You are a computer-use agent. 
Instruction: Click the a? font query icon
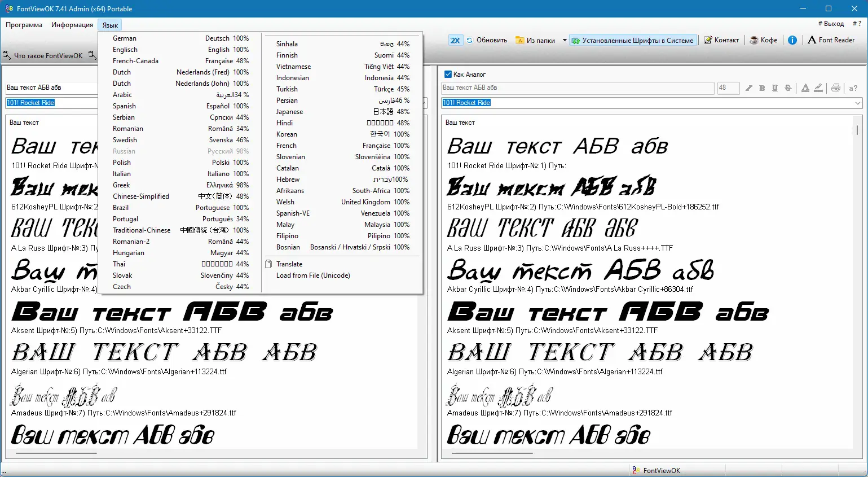tap(853, 88)
